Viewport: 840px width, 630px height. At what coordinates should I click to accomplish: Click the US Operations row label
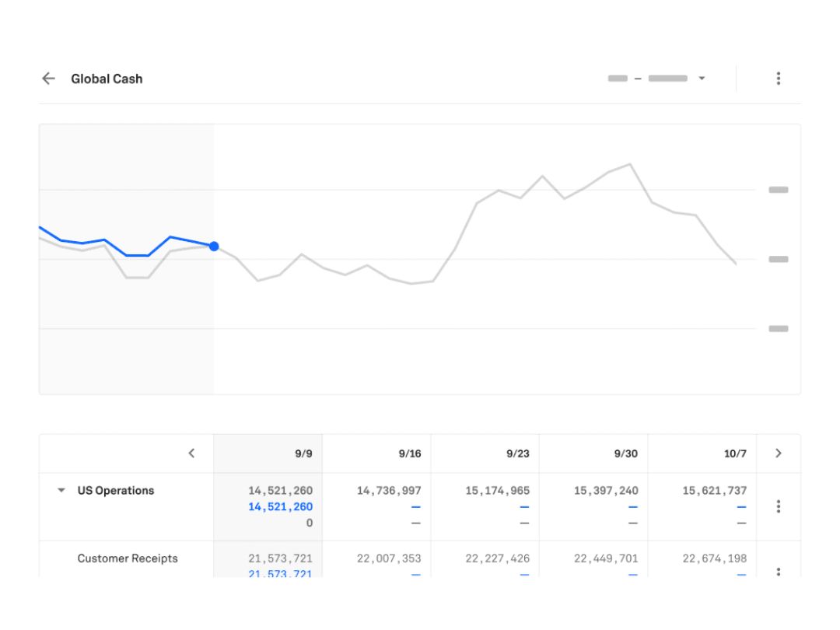pos(116,490)
